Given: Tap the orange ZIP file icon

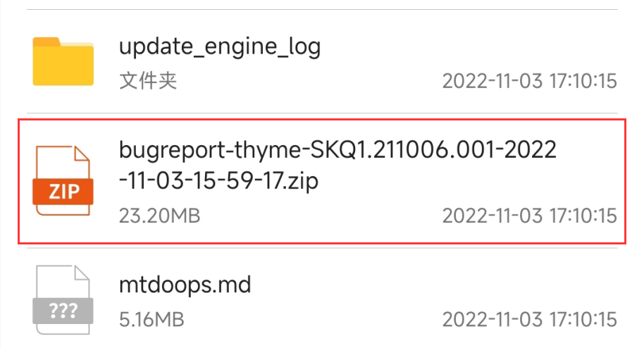Looking at the screenshot, I should coord(63,180).
